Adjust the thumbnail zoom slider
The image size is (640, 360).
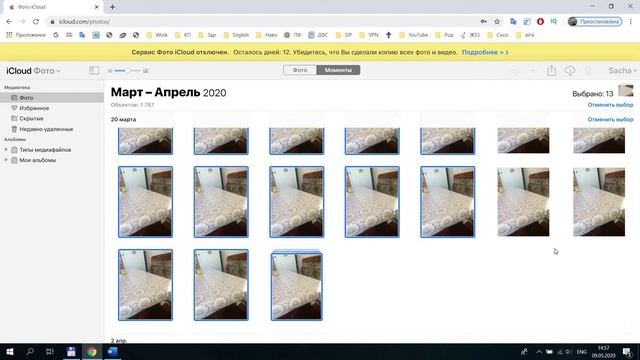128,71
